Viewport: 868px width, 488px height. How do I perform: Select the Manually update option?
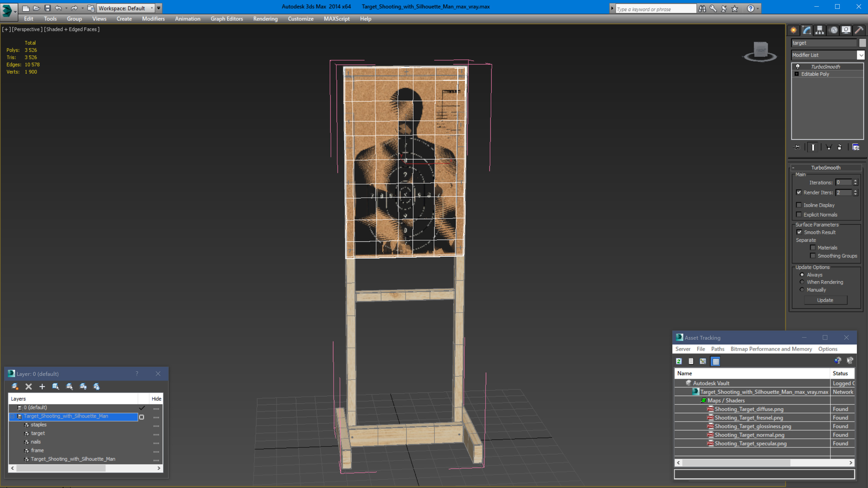802,289
